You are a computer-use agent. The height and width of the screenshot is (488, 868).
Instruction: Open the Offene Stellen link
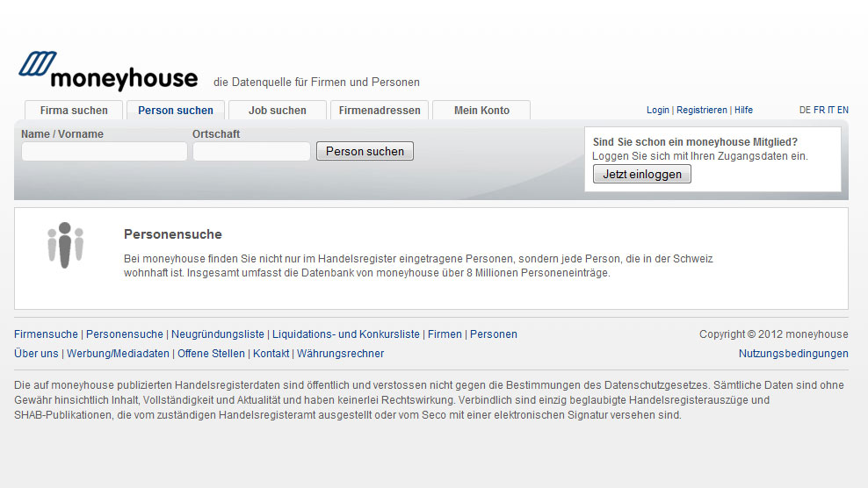[211, 354]
